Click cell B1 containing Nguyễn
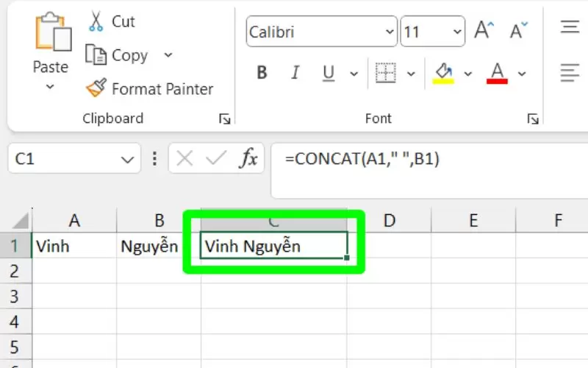Viewport: 588px width, 368px height. click(x=159, y=246)
